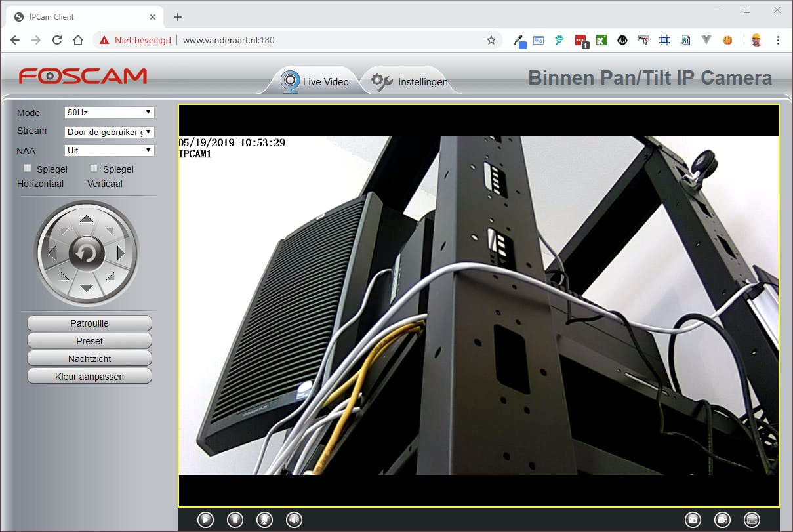793x532 pixels.
Task: Select the IPCam Client browser tab
Action: pyautogui.click(x=83, y=17)
